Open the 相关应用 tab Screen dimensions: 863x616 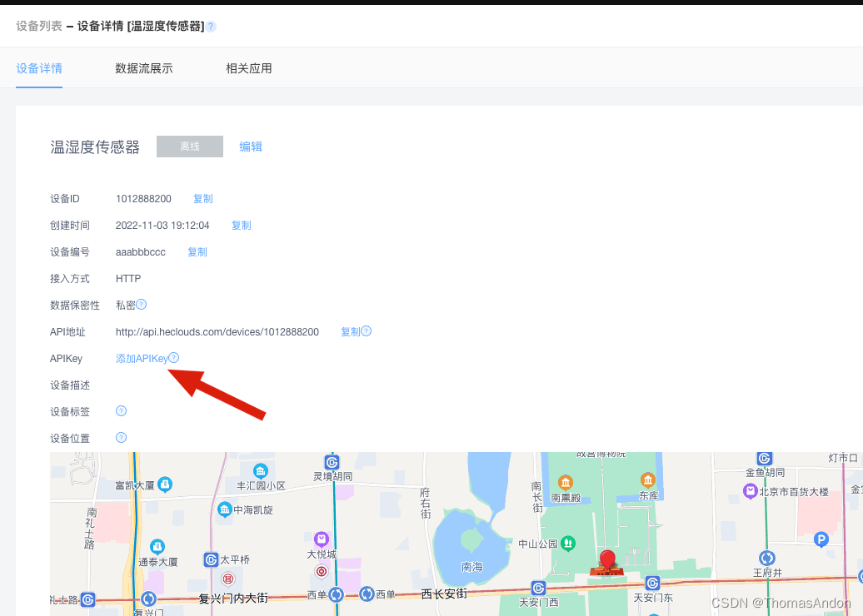point(247,68)
